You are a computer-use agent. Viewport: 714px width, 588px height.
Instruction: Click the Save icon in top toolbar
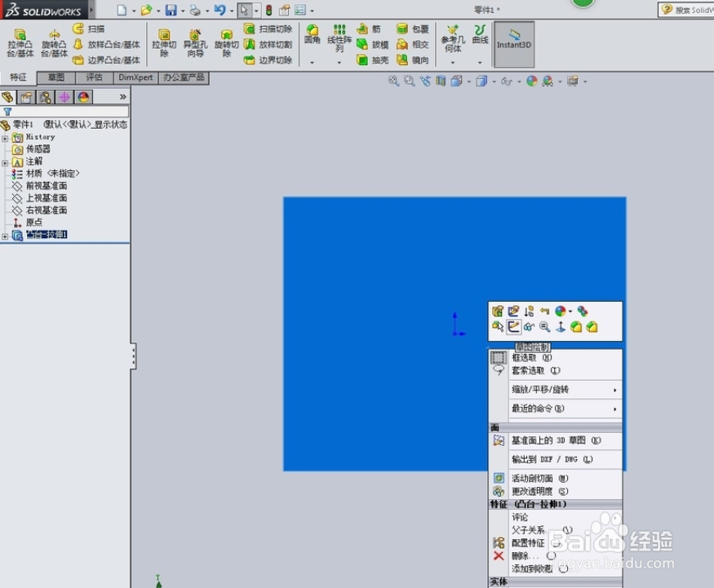point(171,10)
